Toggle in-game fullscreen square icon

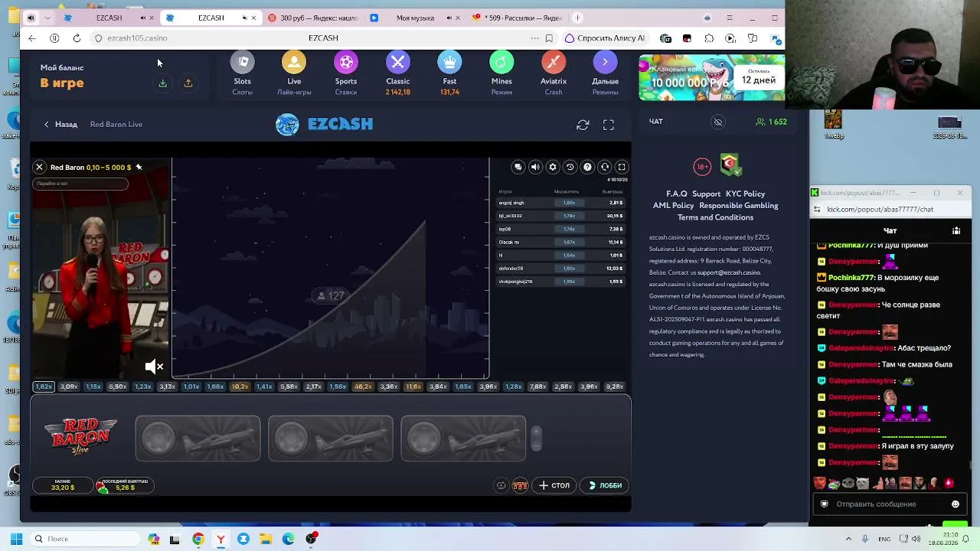click(x=622, y=167)
